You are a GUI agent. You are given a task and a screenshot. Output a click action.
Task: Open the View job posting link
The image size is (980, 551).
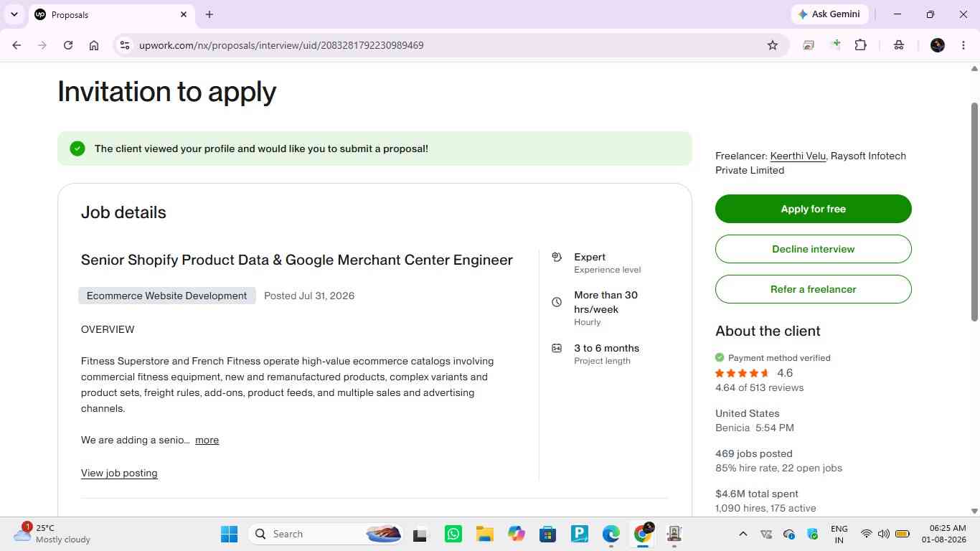(119, 473)
